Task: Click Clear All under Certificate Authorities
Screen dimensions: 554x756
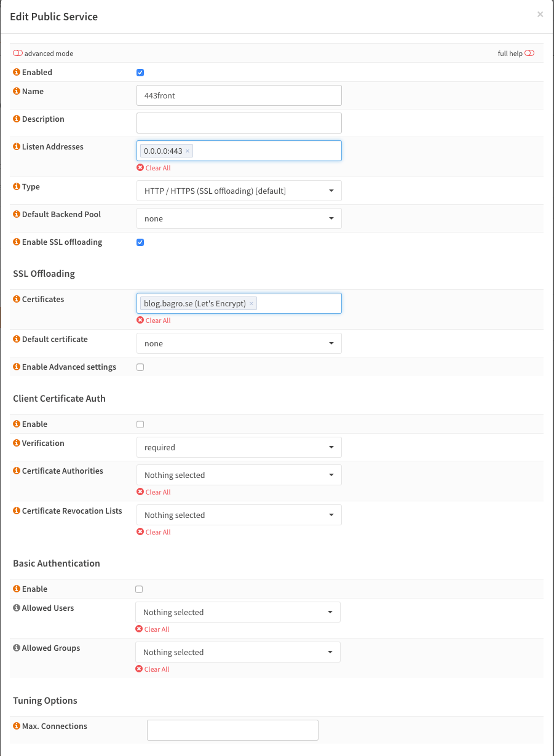Action: pyautogui.click(x=154, y=492)
